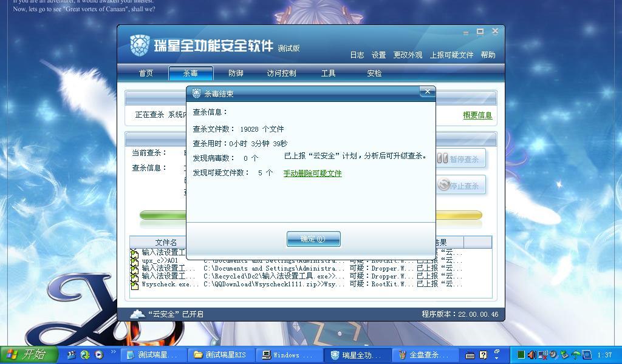Expand the quick launch overflow chevron
This screenshot has width=622, height=364.
(114, 352)
